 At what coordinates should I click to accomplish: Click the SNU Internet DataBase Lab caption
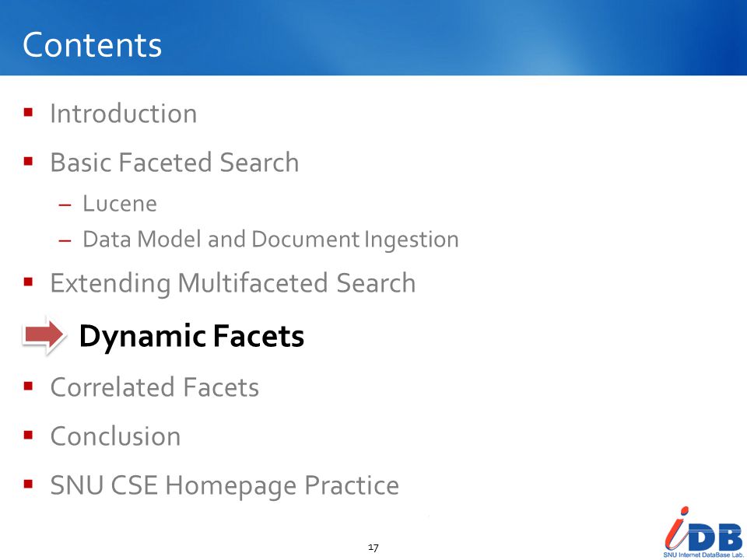pos(703,555)
